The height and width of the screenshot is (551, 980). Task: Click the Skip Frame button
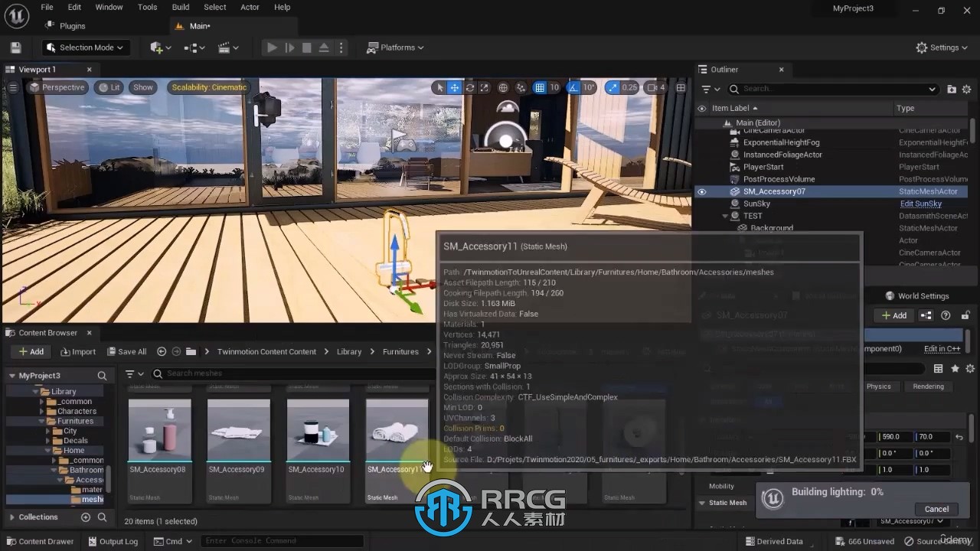(x=289, y=47)
